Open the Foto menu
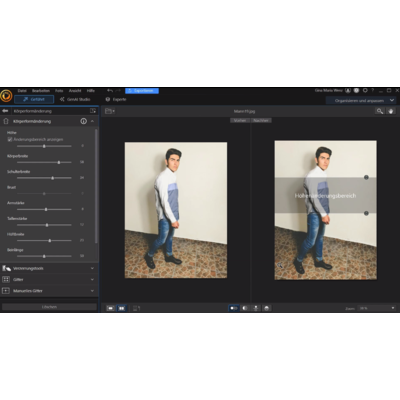400x400 pixels. tap(59, 91)
